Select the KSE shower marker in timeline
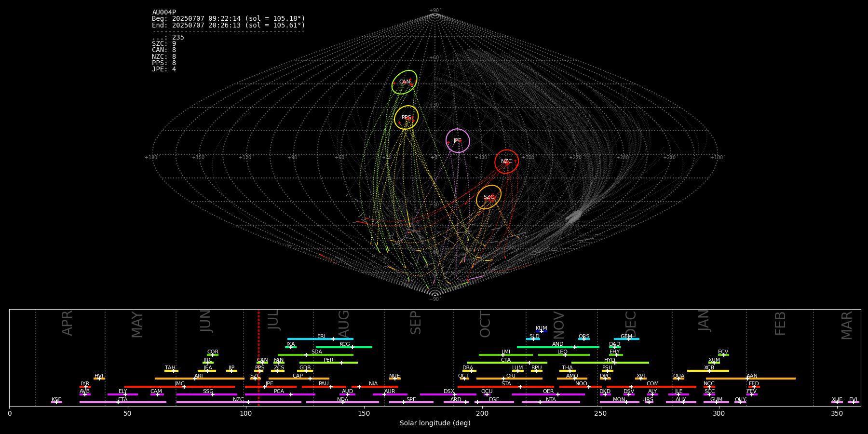The image size is (868, 434). tap(56, 402)
